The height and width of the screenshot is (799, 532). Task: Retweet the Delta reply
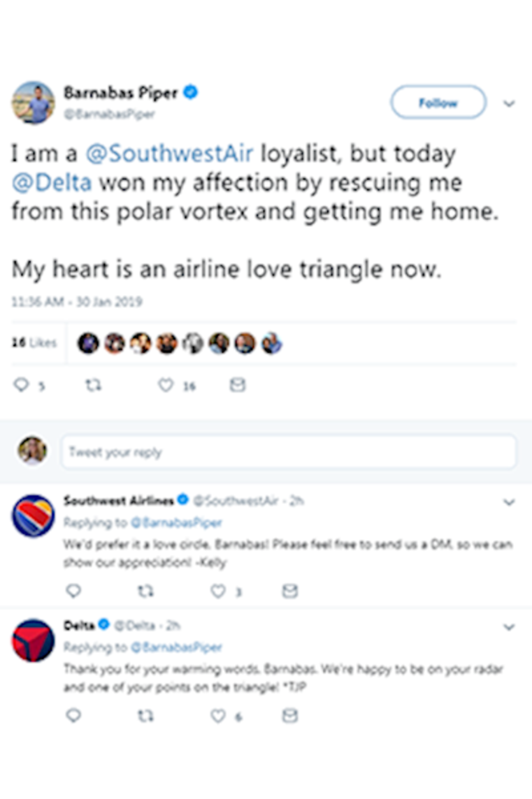pos(146,715)
